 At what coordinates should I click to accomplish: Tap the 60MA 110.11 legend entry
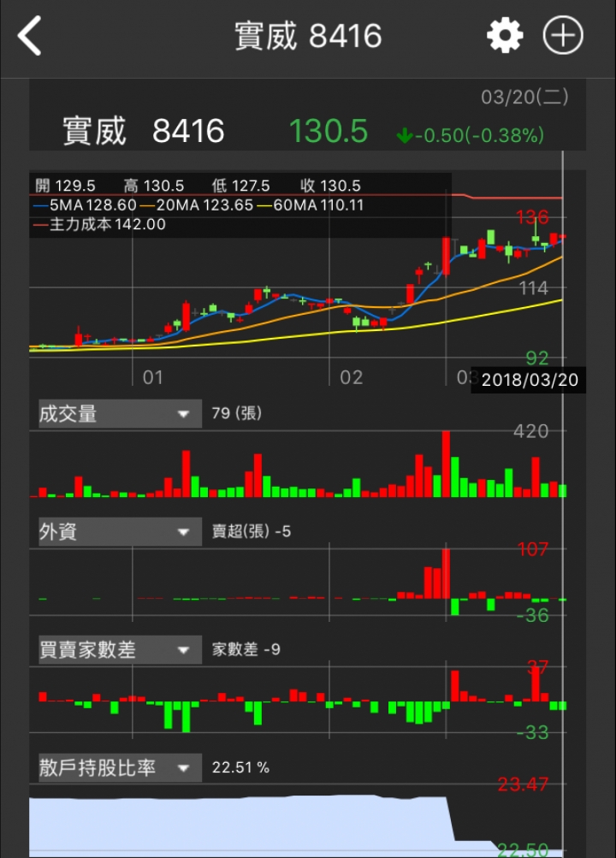tap(311, 205)
